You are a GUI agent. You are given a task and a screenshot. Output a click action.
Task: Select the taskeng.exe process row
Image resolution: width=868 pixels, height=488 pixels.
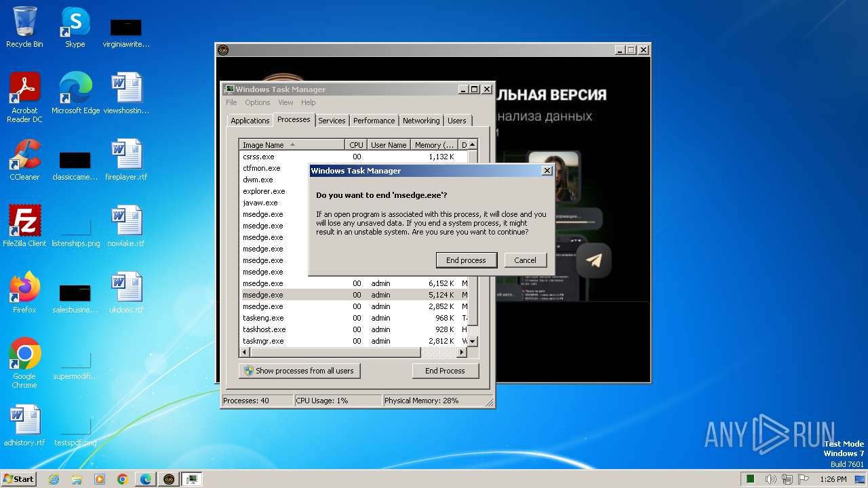[x=353, y=318]
